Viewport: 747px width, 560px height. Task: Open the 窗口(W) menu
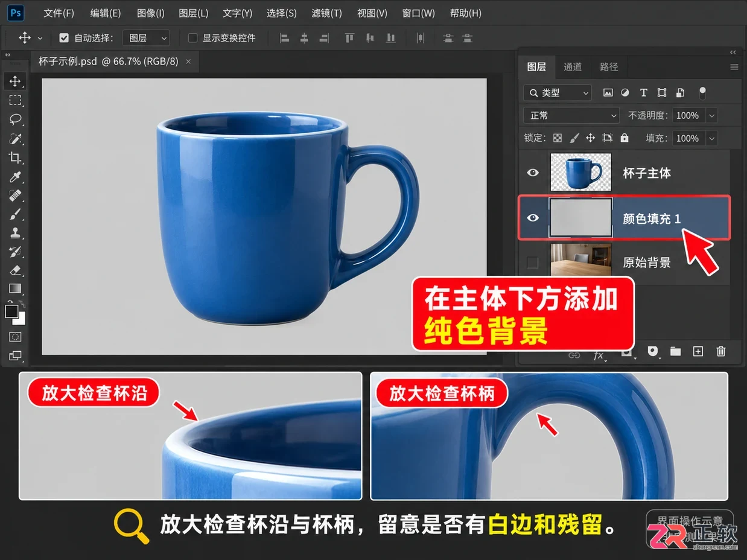tap(419, 13)
